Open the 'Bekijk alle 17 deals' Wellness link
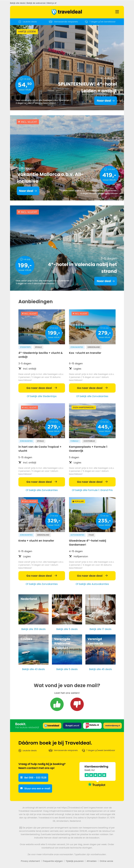This screenshot has width=134, height=868. pos(100,629)
